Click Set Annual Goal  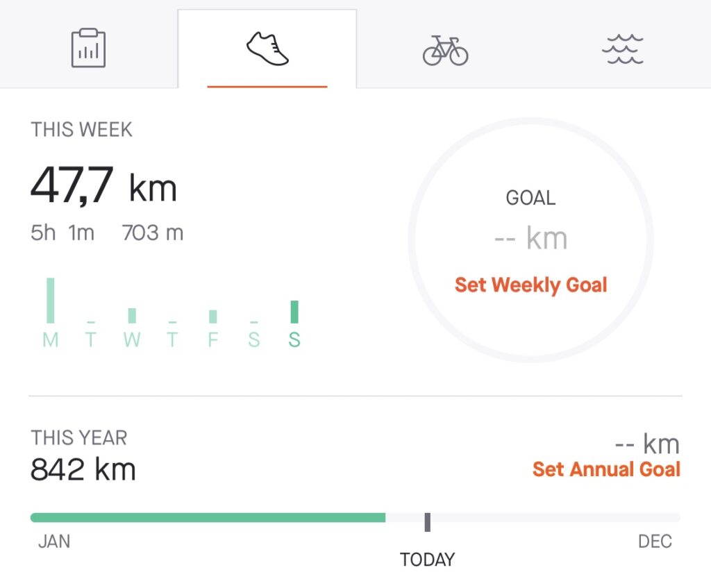tap(605, 469)
